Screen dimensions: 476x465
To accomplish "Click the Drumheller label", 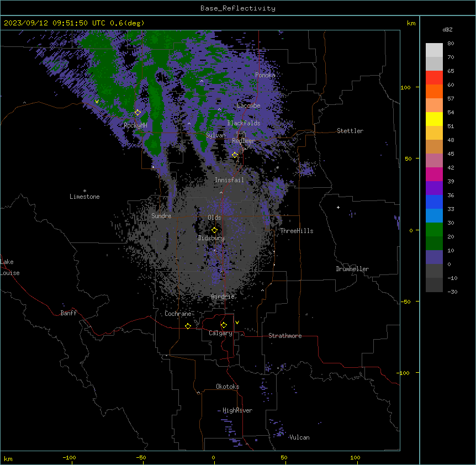I will pyautogui.click(x=352, y=269).
